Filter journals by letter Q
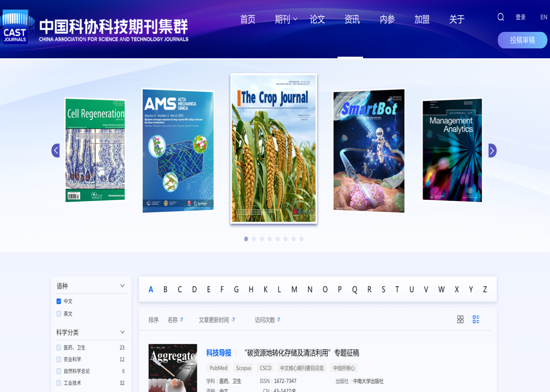The height and width of the screenshot is (392, 550). coord(355,290)
